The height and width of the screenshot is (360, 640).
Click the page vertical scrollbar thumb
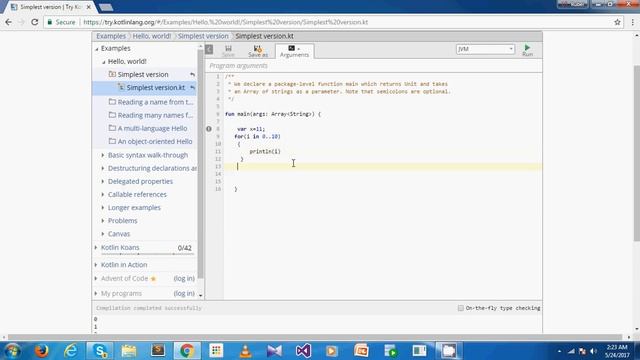(x=636, y=153)
